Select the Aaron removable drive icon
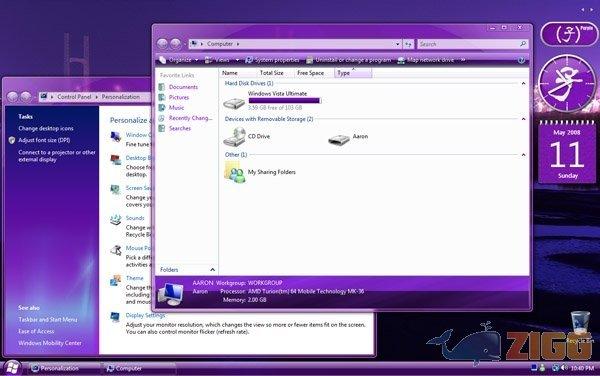This screenshot has width=600, height=376. [339, 140]
